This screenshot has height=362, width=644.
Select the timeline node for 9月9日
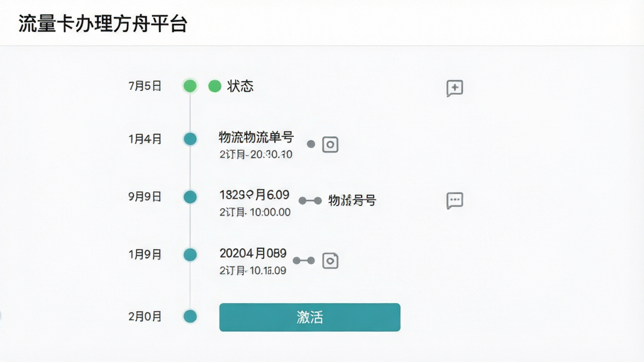[190, 197]
